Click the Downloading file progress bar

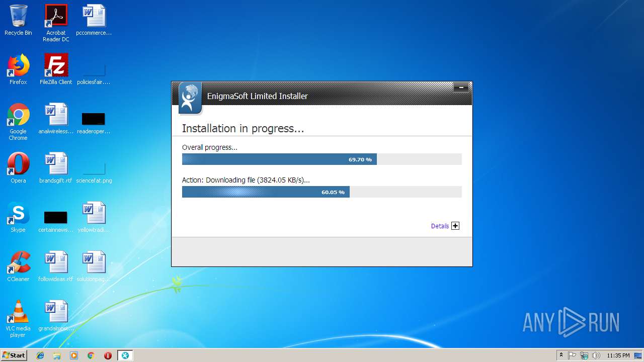[x=322, y=192]
